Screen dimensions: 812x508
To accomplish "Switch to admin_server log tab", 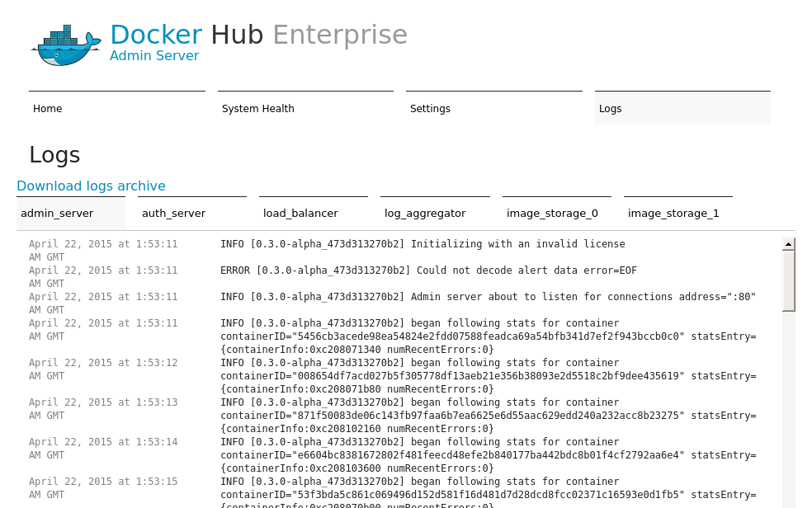I will [x=71, y=213].
